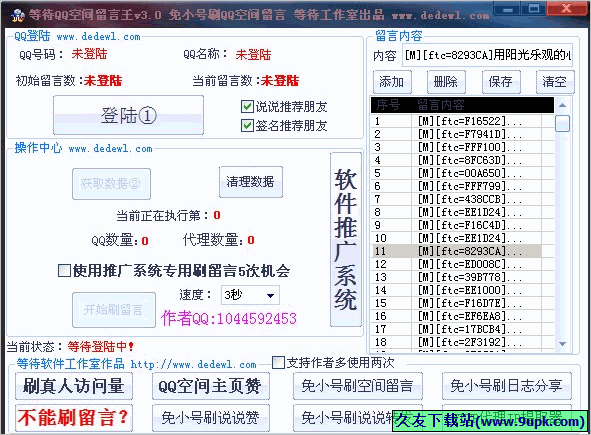Select row 12 [M][ftc=ED008C]
The width and height of the screenshot is (591, 435).
pyautogui.click(x=462, y=264)
